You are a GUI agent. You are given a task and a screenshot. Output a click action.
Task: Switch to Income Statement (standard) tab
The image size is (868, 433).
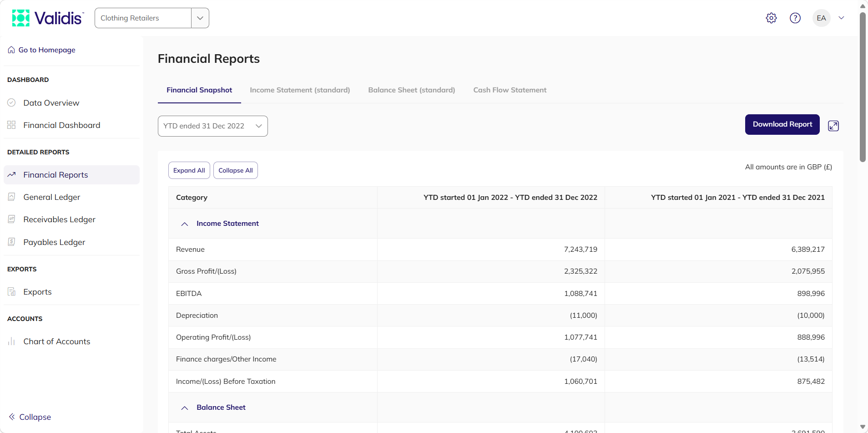300,90
